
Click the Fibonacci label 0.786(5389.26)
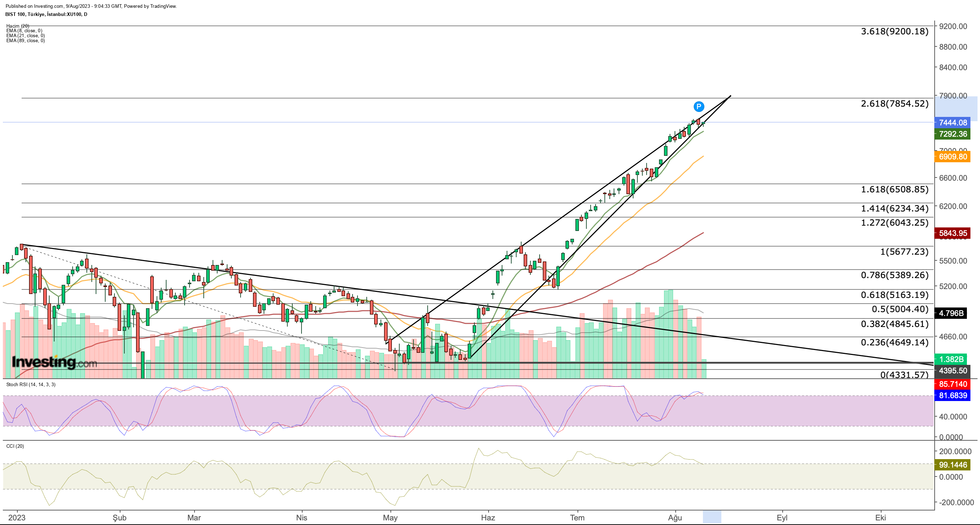pyautogui.click(x=895, y=275)
